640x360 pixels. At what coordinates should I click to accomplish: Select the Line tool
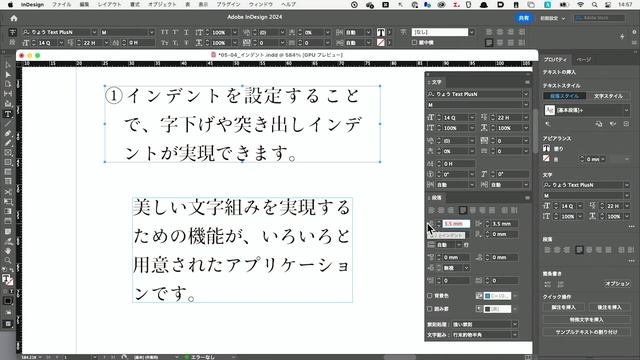click(x=8, y=124)
